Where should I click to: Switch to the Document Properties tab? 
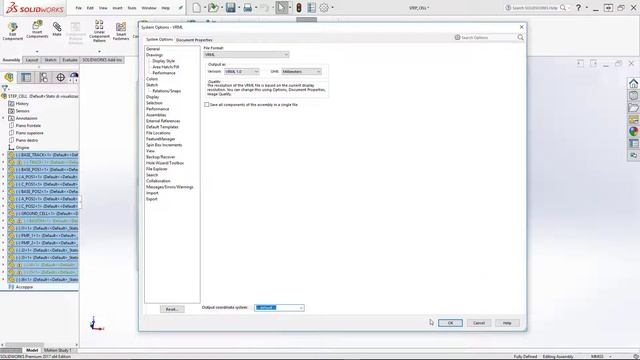[x=194, y=40]
